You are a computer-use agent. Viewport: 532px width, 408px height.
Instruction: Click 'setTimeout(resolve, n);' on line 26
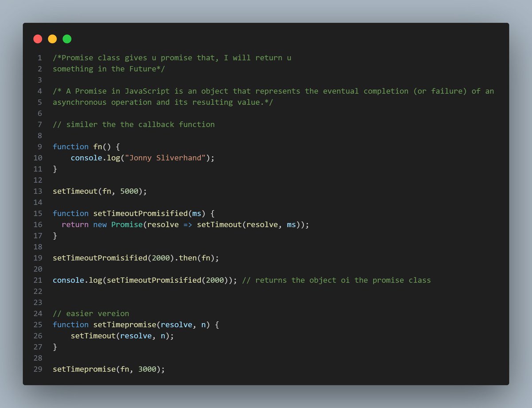click(x=122, y=336)
